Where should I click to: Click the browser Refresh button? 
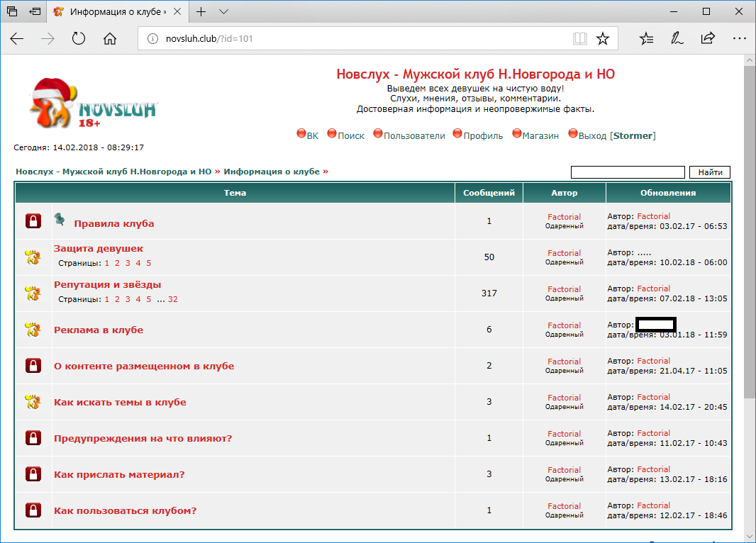tap(79, 39)
